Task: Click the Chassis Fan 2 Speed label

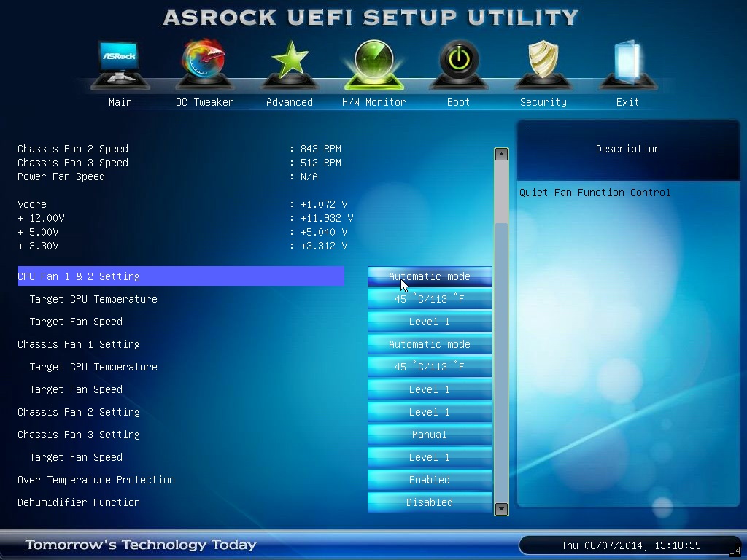Action: 73,149
